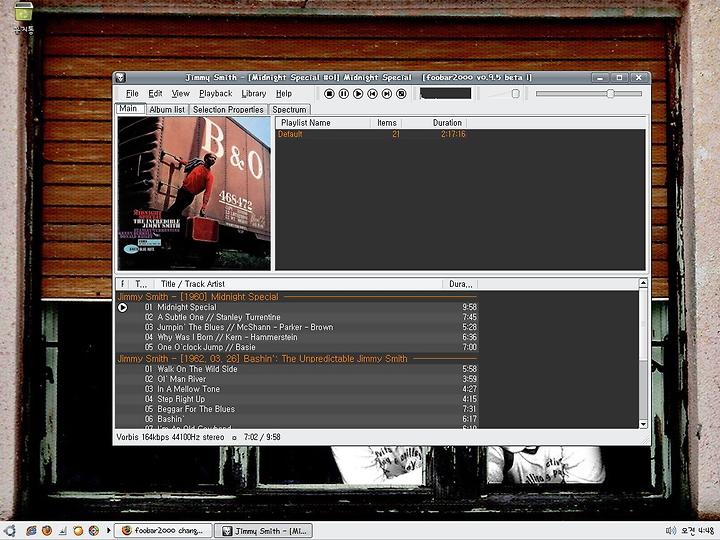Click the Jimmy Smith taskbar button

click(x=264, y=531)
